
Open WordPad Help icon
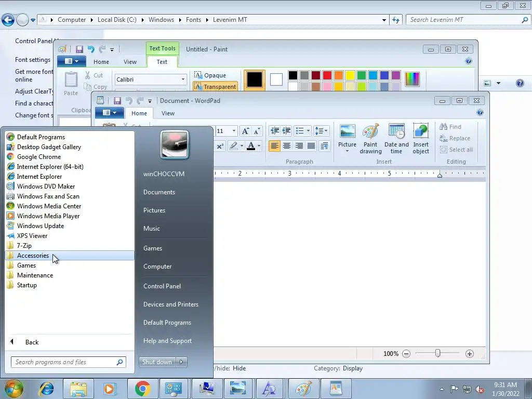click(480, 113)
